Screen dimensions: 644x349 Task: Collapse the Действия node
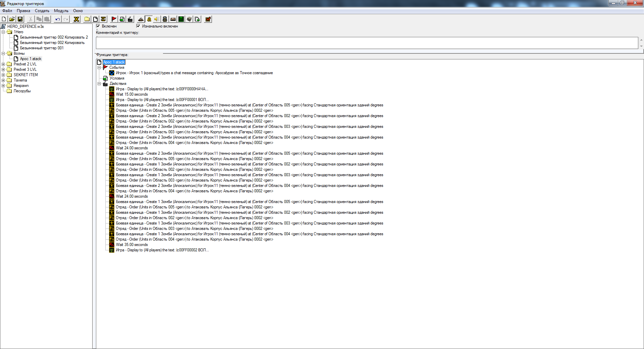(x=99, y=84)
